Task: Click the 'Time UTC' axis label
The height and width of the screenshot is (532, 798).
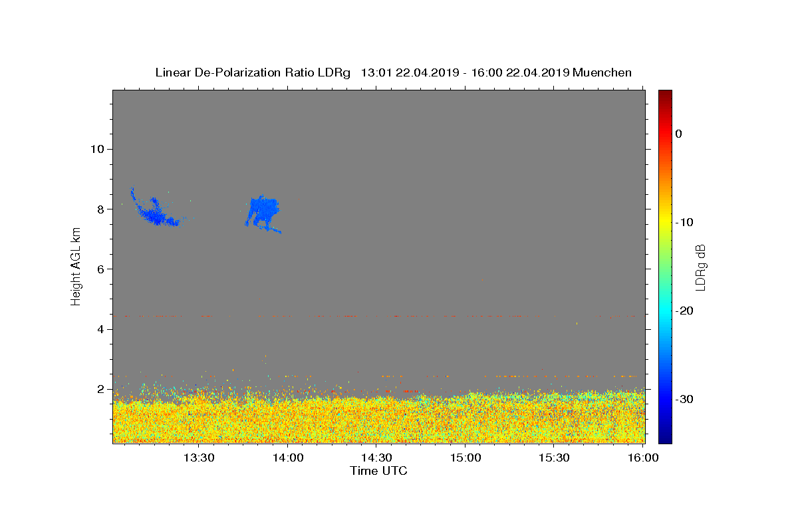Action: click(378, 471)
